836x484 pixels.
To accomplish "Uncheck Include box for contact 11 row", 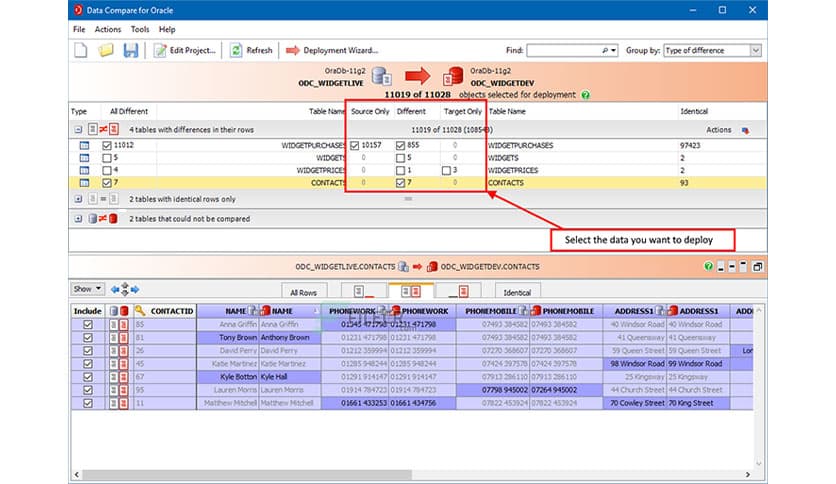I will point(88,403).
